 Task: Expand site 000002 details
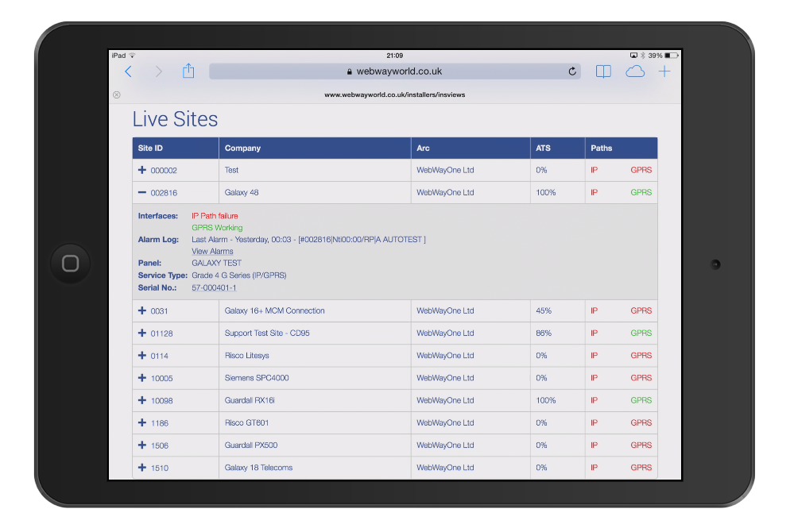coord(142,170)
